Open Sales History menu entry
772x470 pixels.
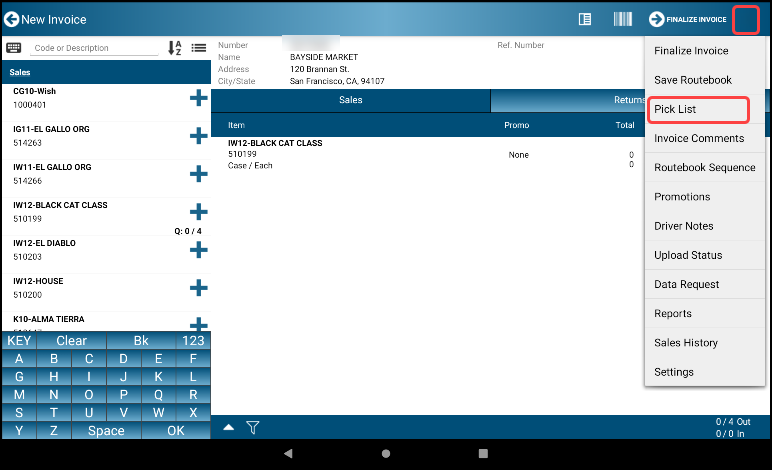point(705,343)
